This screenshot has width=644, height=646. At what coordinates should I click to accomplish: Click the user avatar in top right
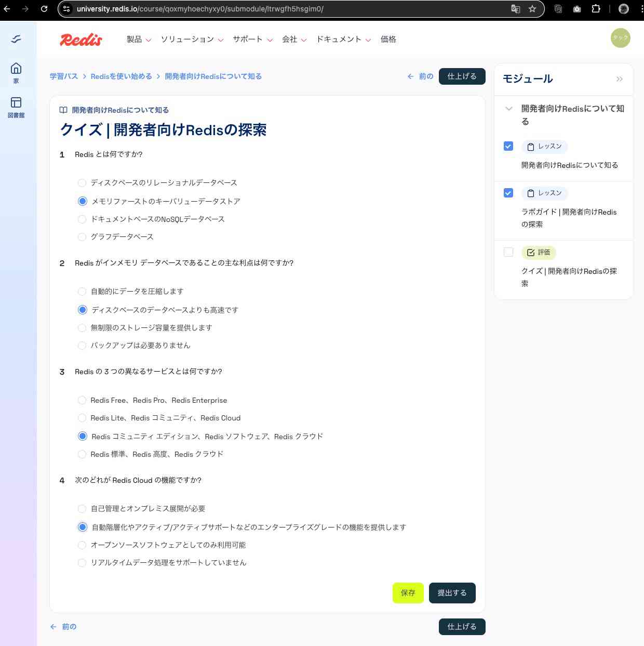coord(620,38)
